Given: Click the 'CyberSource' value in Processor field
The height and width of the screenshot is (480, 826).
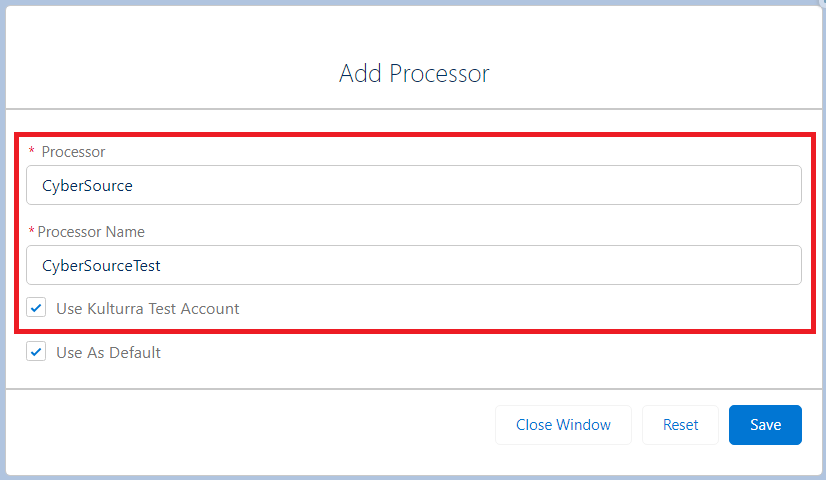Looking at the screenshot, I should click(x=87, y=185).
